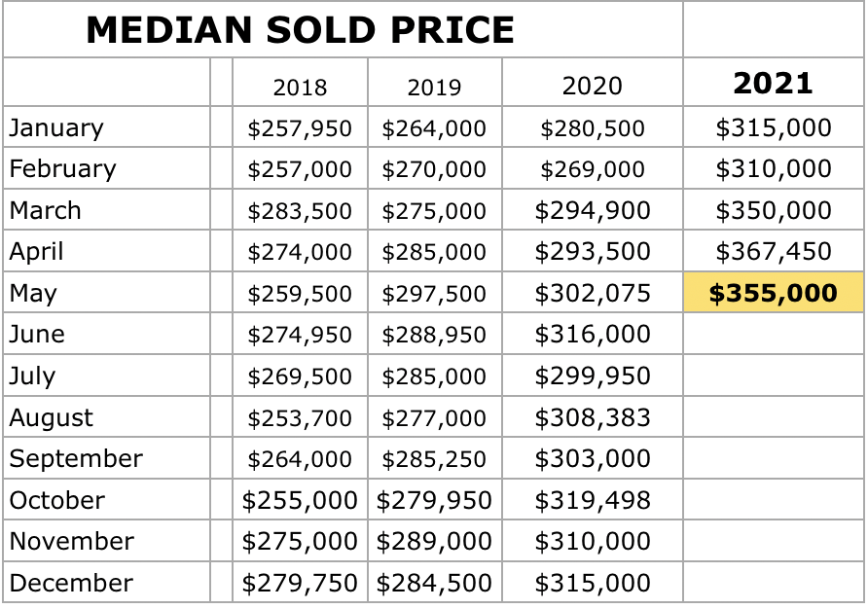Click May 2019 value $297,500

pos(434,294)
